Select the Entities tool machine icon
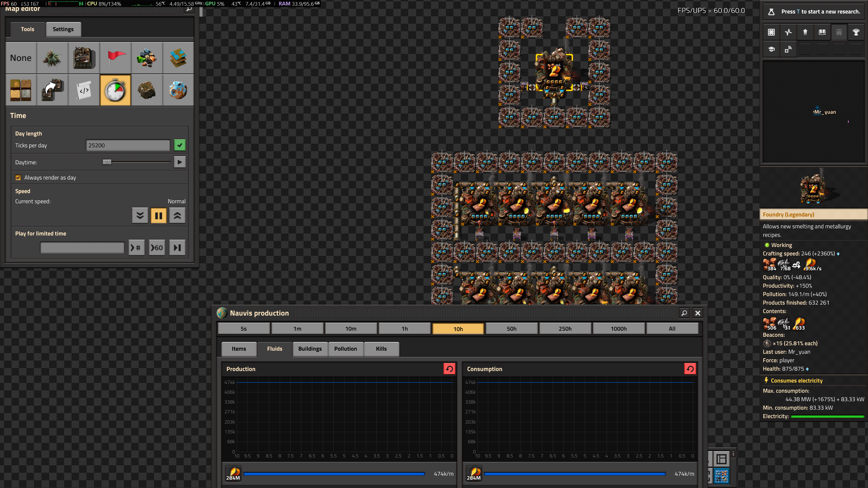The image size is (868, 488). coord(84,58)
